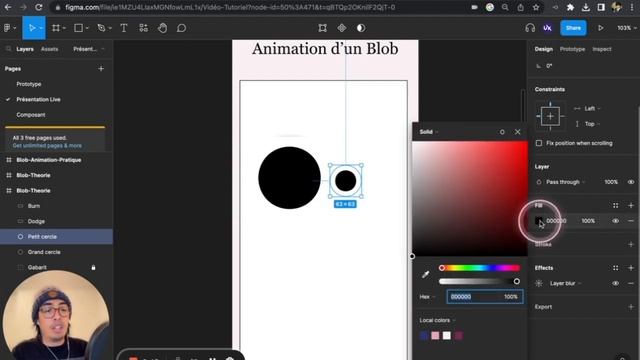The width and height of the screenshot is (640, 360).
Task: Select the Comment tool
Action: (182, 28)
